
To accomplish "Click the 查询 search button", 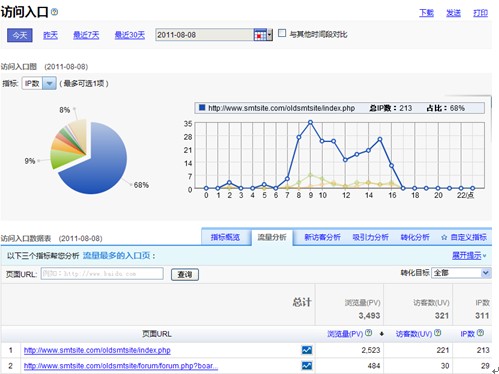I will 185,274.
